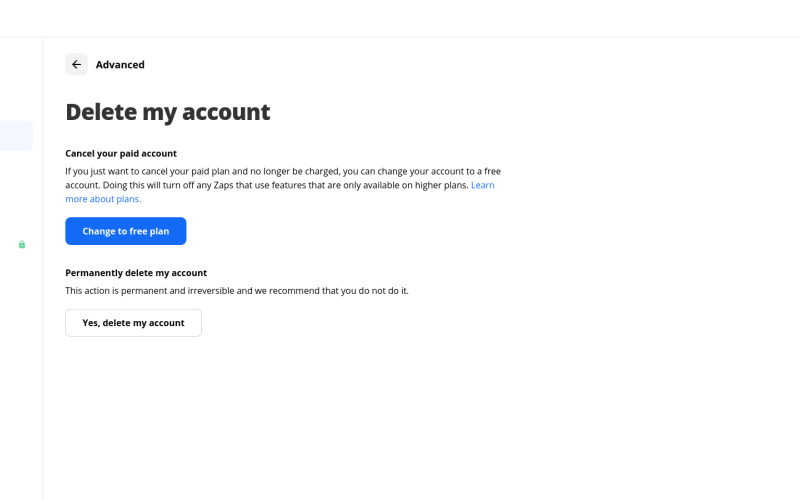Click the Advanced breadcrumb label

point(120,65)
